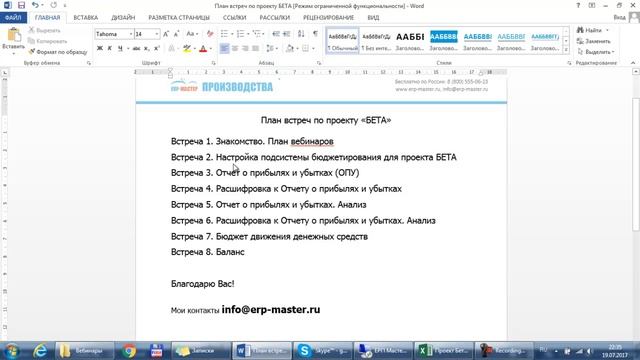
Task: Click the Save icon in quick access toolbar
Action: click(x=21, y=6)
